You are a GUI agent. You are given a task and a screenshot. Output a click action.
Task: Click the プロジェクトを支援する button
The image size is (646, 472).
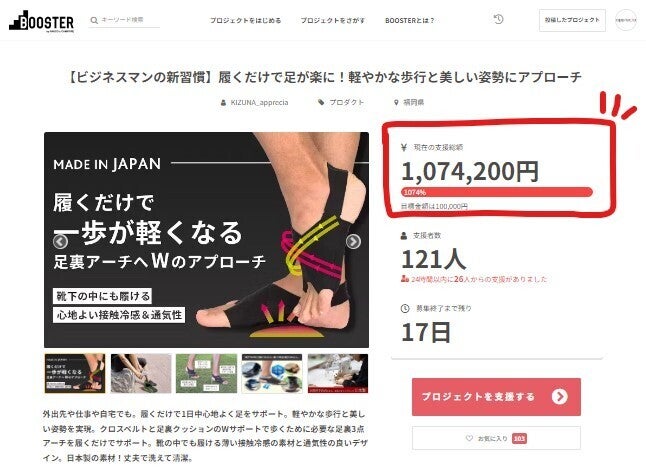[x=496, y=397]
